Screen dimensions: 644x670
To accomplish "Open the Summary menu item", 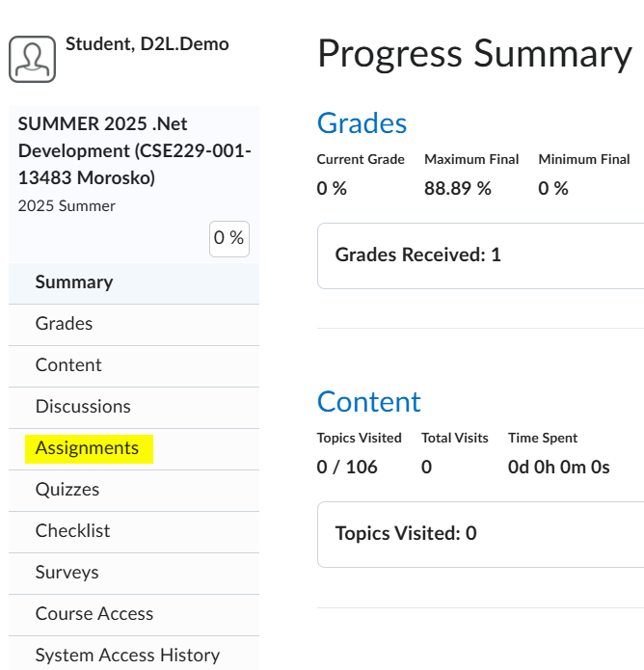I will (x=74, y=282).
